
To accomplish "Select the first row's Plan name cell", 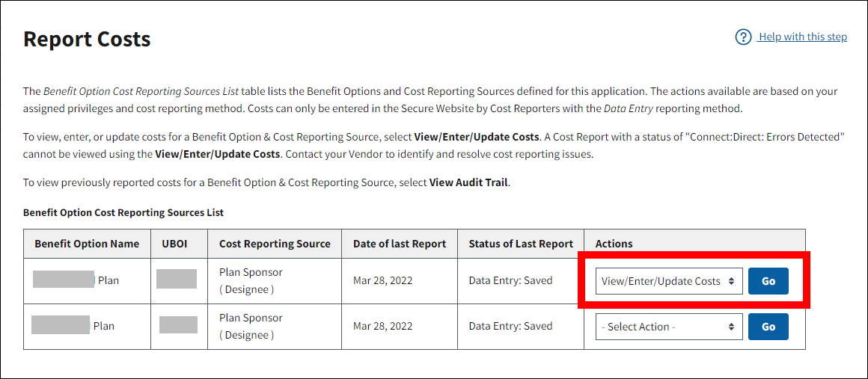I will click(x=87, y=281).
